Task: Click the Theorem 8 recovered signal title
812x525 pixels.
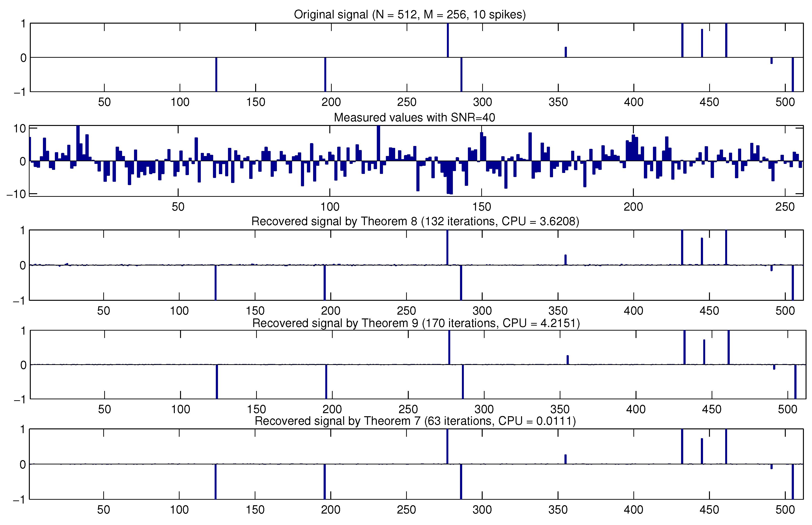Action: [x=415, y=222]
